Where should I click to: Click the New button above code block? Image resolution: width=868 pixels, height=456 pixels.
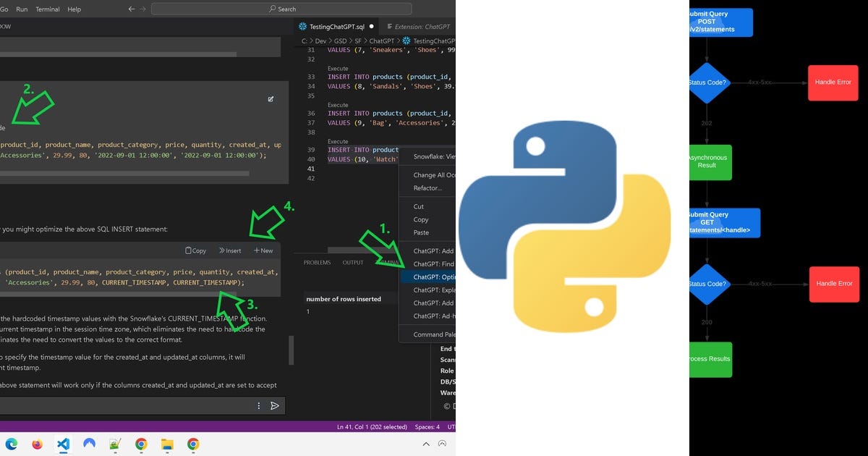[x=263, y=250]
